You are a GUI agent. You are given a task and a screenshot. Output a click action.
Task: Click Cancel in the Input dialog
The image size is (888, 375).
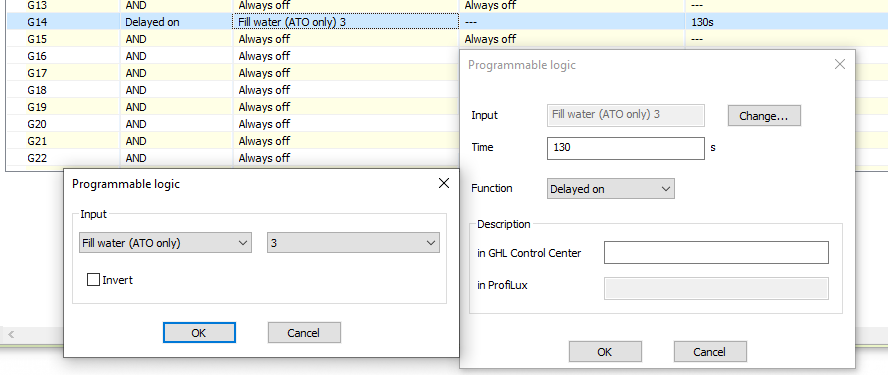point(304,333)
